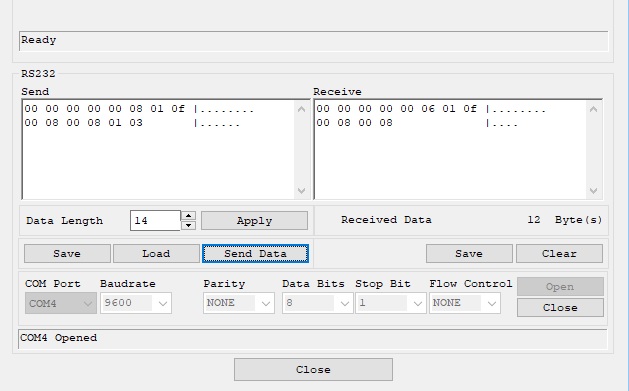
Task: Save the Send panel data
Action: click(x=67, y=253)
